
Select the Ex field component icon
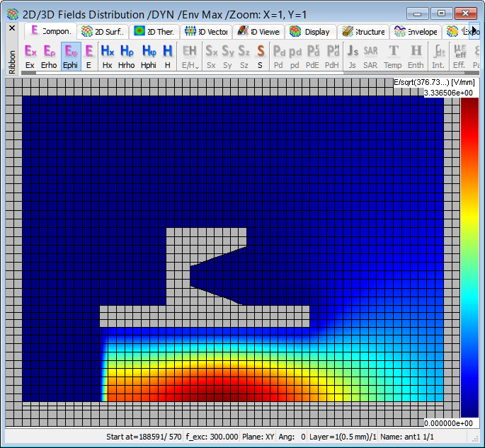point(30,52)
